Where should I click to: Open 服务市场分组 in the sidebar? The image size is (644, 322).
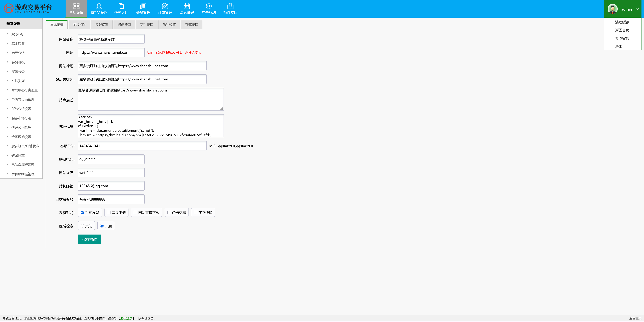tap(21, 118)
